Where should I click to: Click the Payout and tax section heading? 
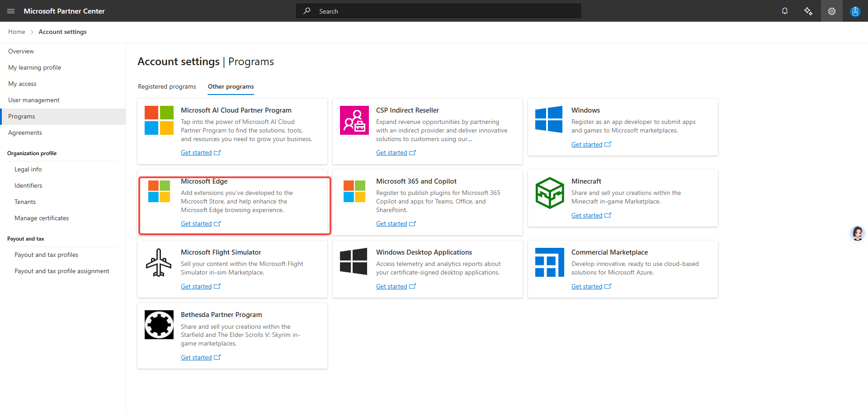click(26, 239)
